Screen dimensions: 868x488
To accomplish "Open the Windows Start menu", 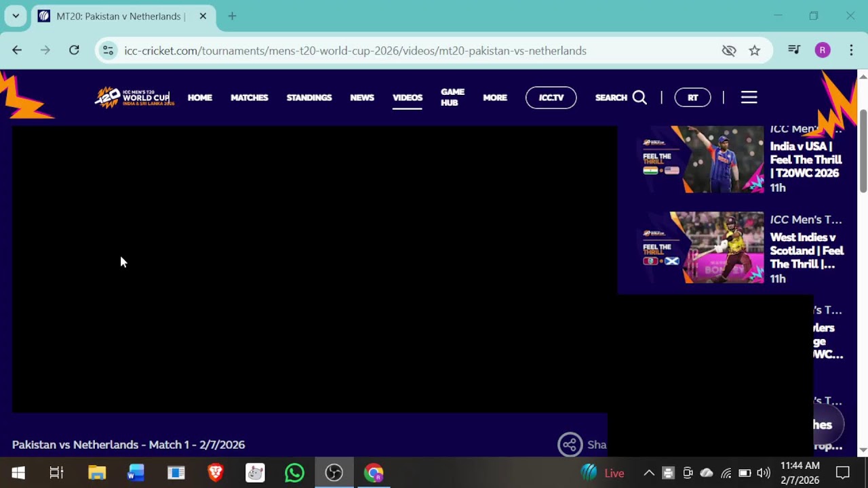I will point(18,473).
